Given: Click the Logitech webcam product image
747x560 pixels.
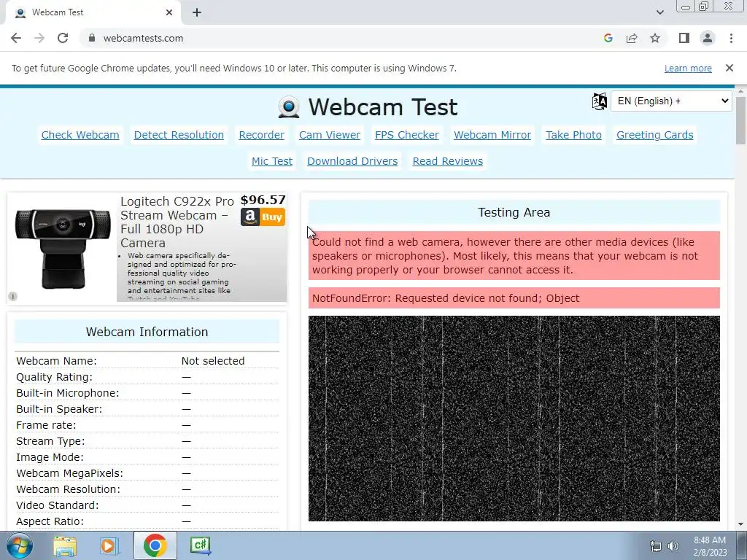Looking at the screenshot, I should [x=63, y=248].
